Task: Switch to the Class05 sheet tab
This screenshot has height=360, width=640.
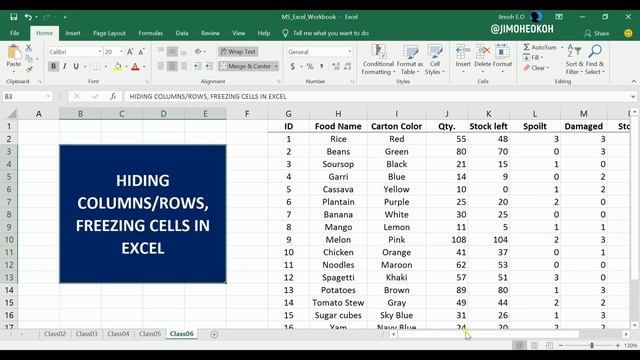Action: point(150,334)
